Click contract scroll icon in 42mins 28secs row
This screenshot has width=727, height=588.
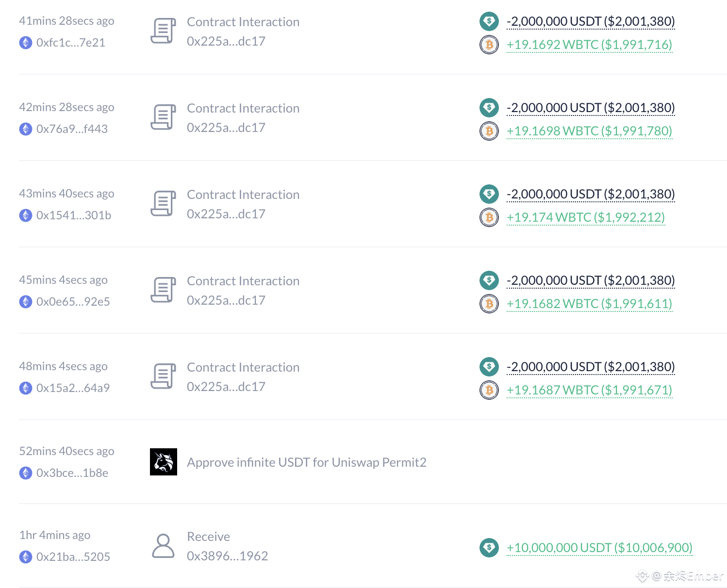pos(163,117)
